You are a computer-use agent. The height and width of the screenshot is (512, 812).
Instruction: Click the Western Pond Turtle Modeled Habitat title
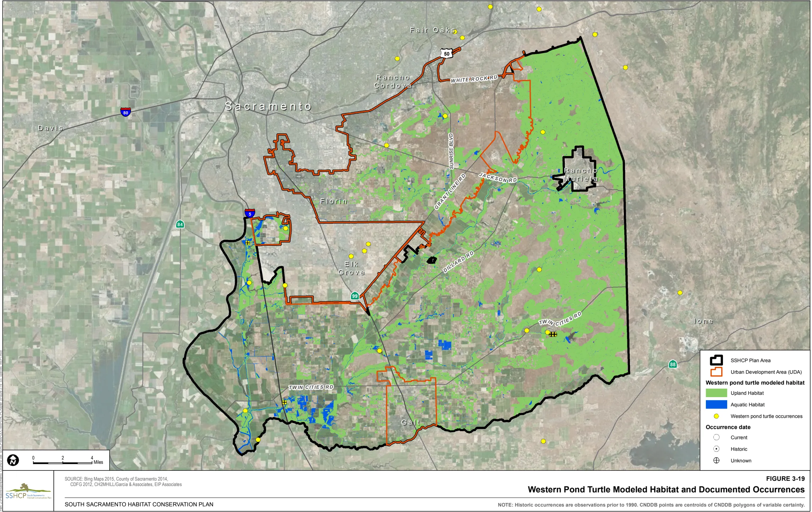[x=666, y=490]
